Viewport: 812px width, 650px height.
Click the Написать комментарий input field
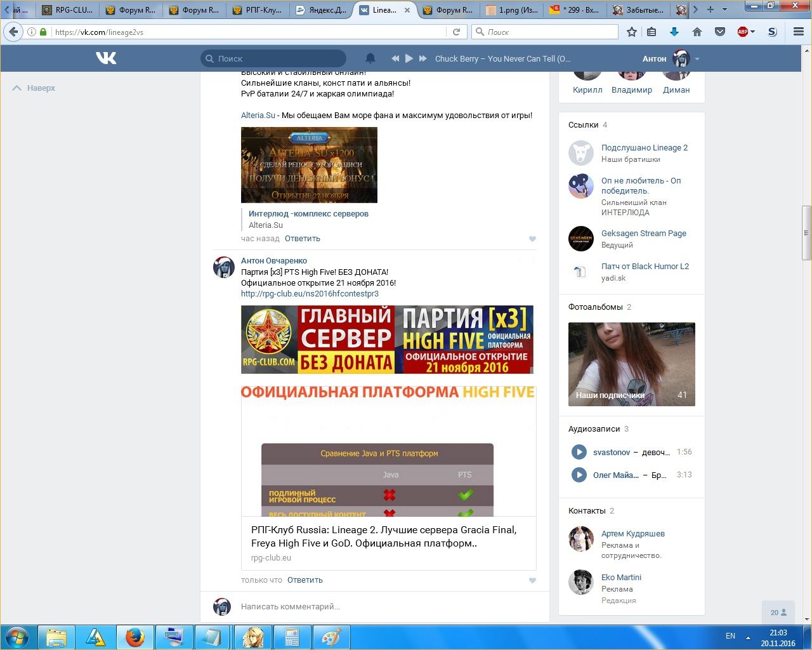pos(381,607)
